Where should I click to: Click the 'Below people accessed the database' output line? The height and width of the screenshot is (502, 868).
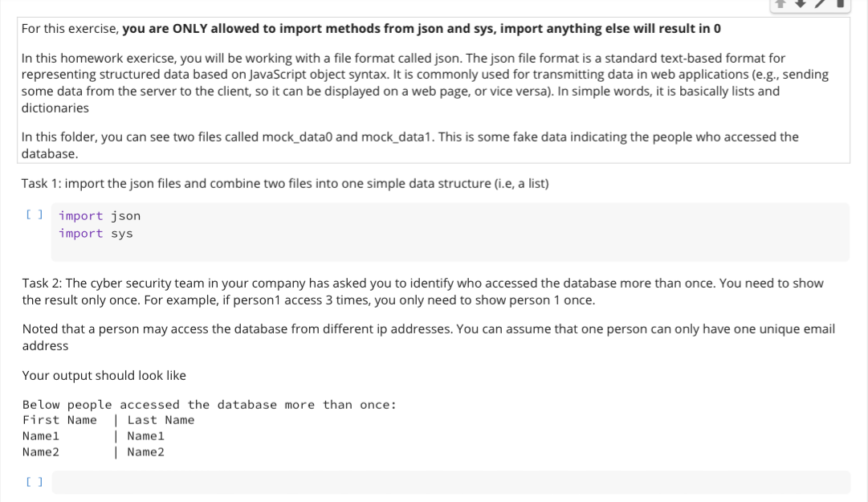pos(210,405)
